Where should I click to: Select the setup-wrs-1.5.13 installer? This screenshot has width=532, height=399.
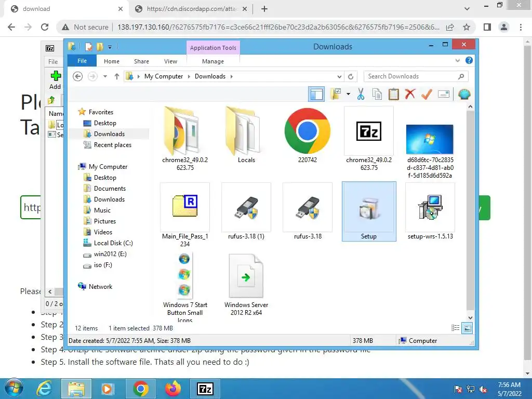(430, 211)
